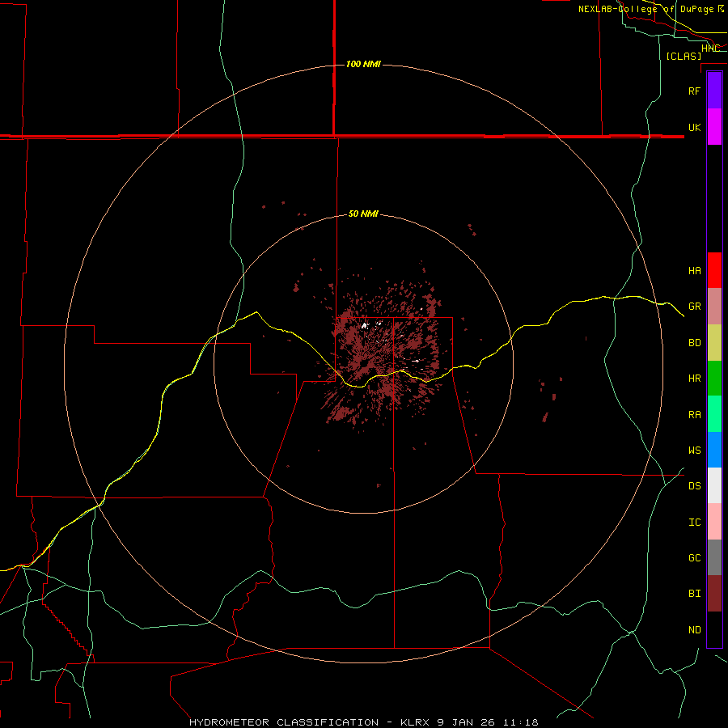Click the 9 JAN 26 date text
This screenshot has height=728, width=728.
coord(466,722)
